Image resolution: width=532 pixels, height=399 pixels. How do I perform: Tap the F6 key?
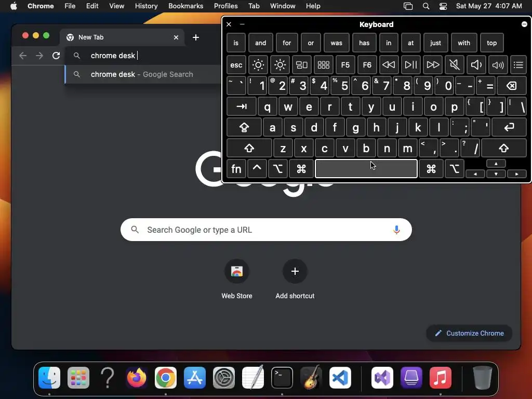367,64
